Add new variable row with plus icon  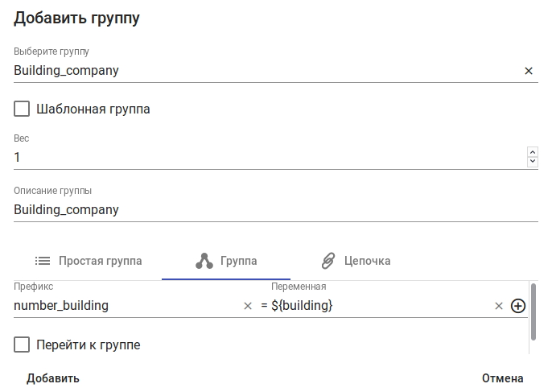[518, 306]
